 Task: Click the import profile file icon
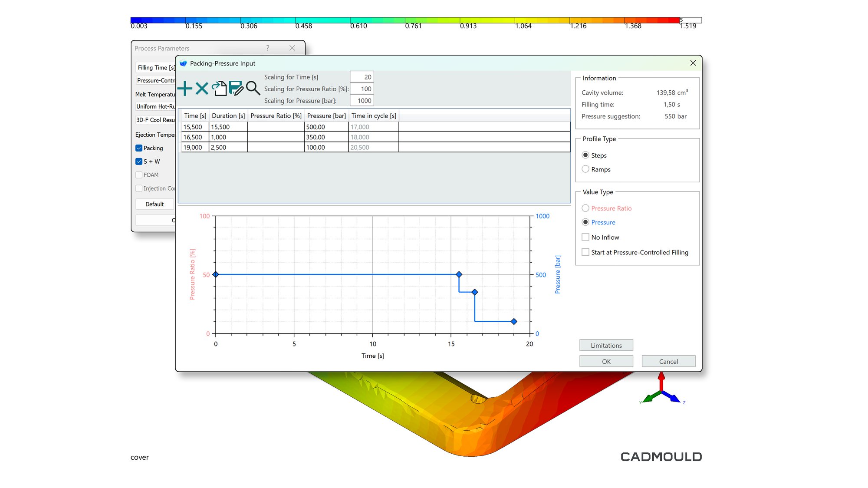219,88
